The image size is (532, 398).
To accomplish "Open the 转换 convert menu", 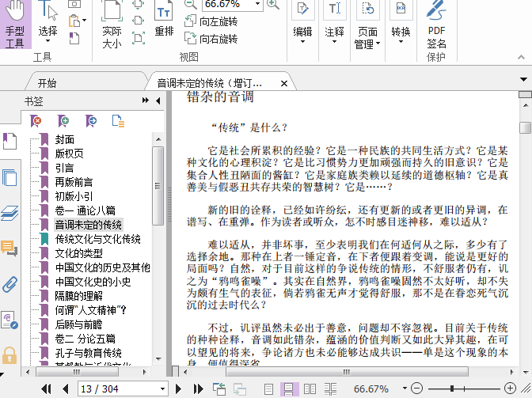I will (401, 22).
